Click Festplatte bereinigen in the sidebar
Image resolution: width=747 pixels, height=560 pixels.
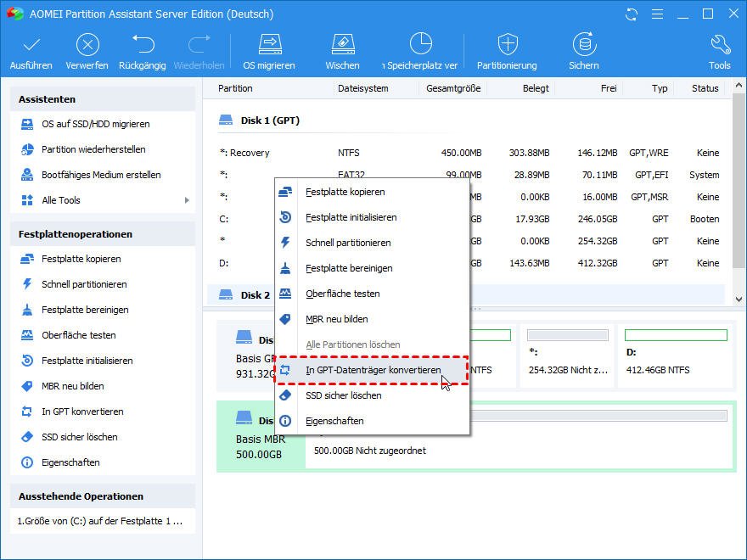(85, 310)
